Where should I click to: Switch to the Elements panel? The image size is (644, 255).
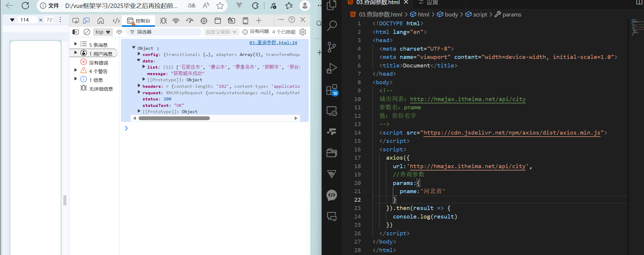point(116,21)
